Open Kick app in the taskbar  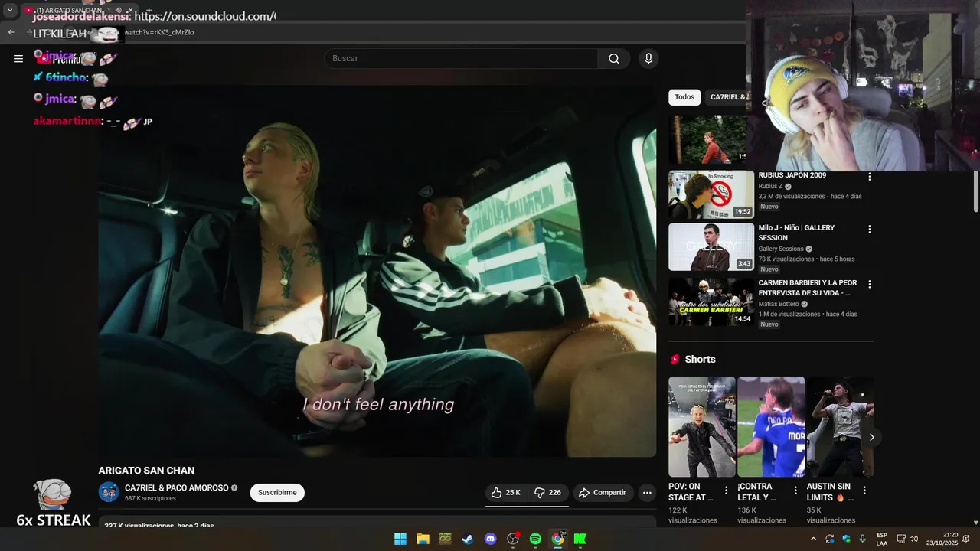(580, 539)
